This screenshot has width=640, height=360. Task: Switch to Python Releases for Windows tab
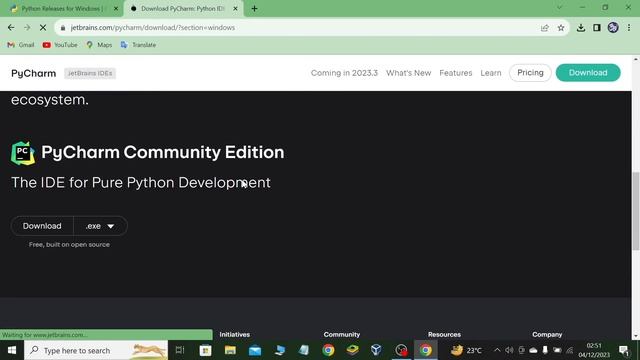click(x=61, y=9)
